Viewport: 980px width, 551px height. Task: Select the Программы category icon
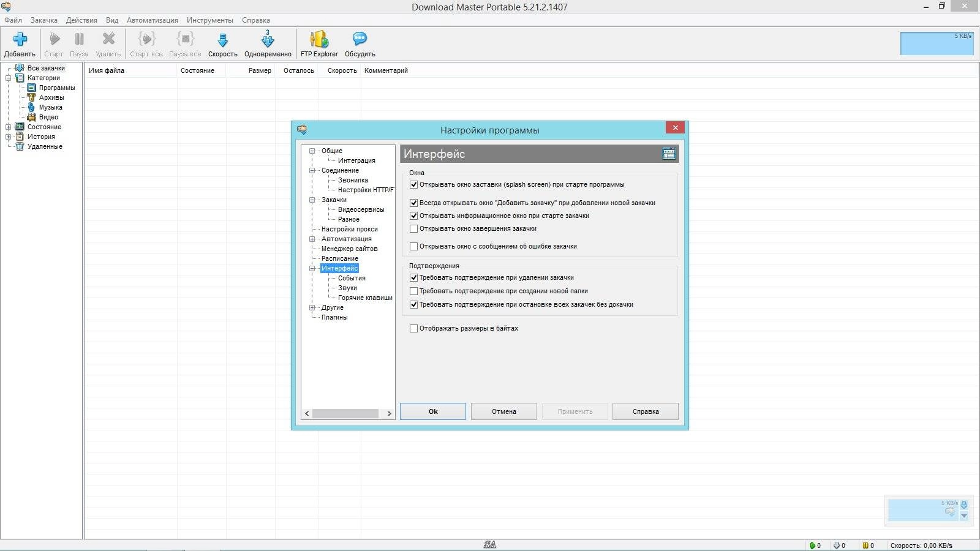[x=31, y=88]
